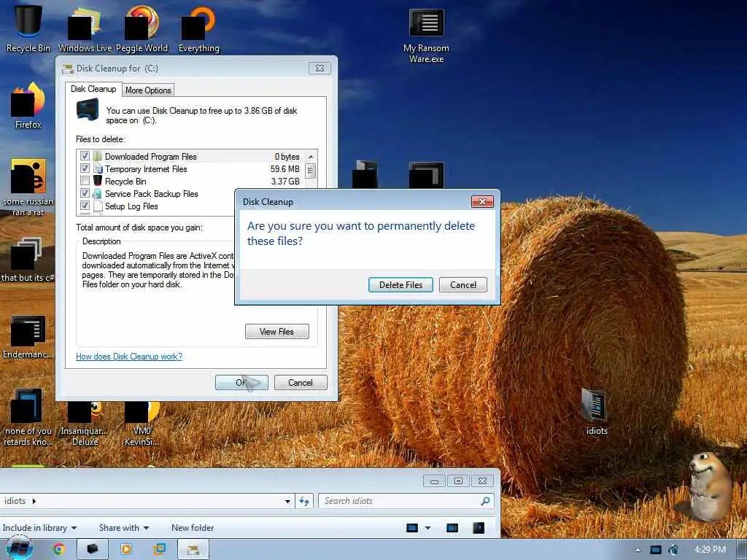Open the Firefox desktop icon
Viewport: 747px width, 560px height.
click(x=28, y=106)
